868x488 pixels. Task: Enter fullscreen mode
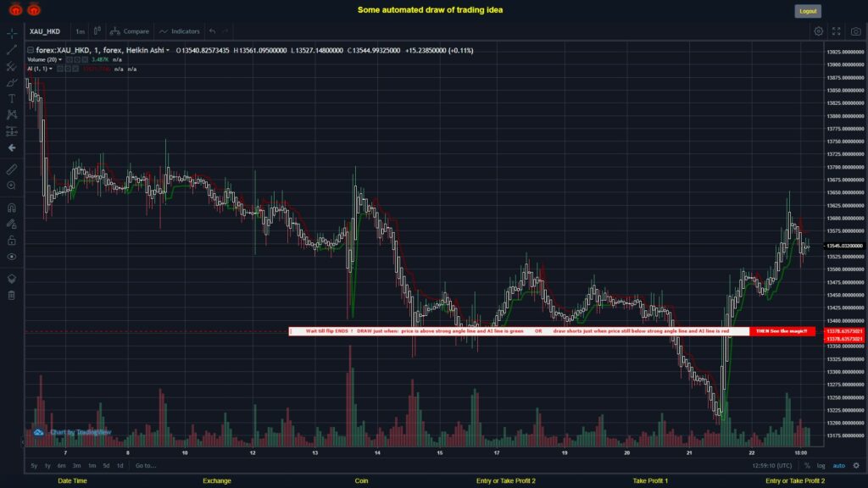[x=837, y=31]
